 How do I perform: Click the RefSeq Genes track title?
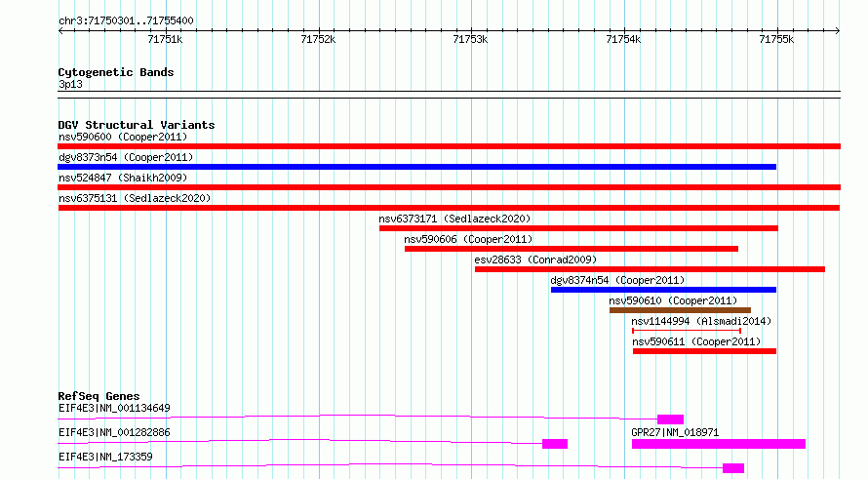pyautogui.click(x=99, y=396)
